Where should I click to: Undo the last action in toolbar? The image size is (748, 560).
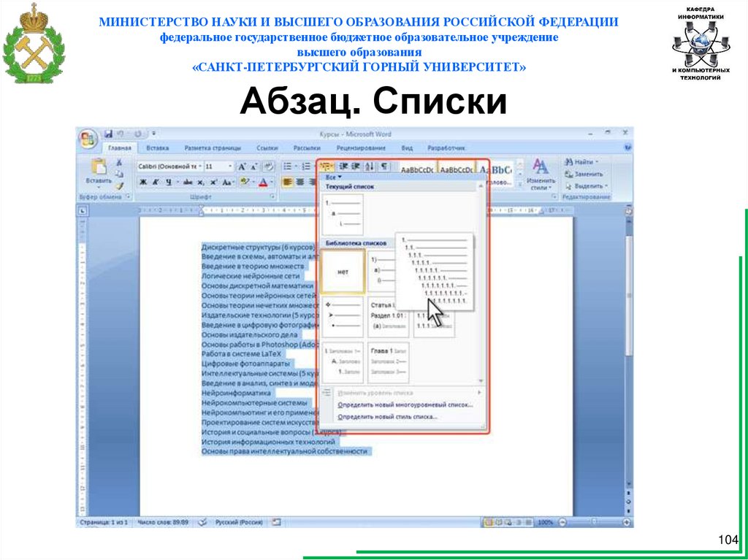pos(121,134)
